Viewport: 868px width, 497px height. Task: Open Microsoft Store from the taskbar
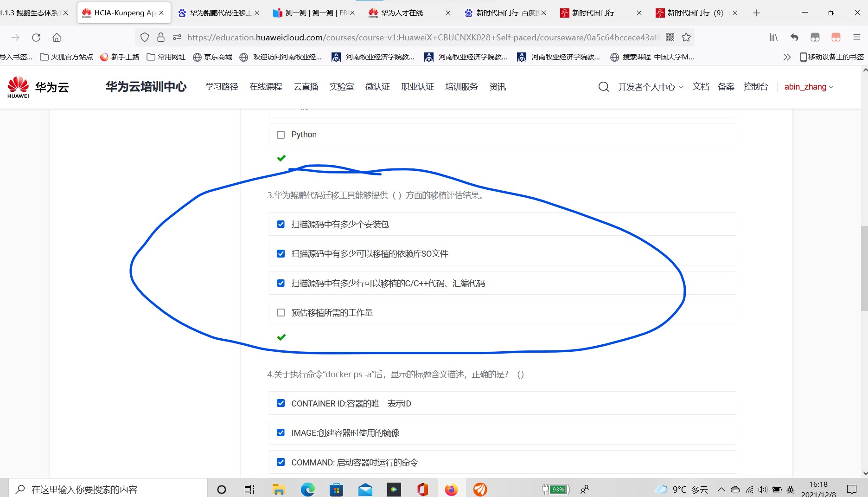pos(336,489)
